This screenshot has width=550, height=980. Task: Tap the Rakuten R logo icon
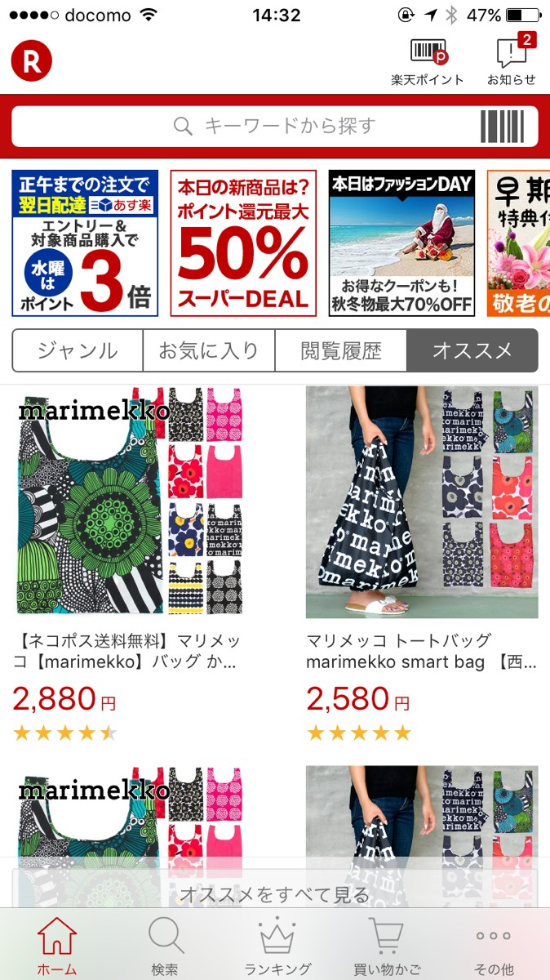click(x=31, y=61)
